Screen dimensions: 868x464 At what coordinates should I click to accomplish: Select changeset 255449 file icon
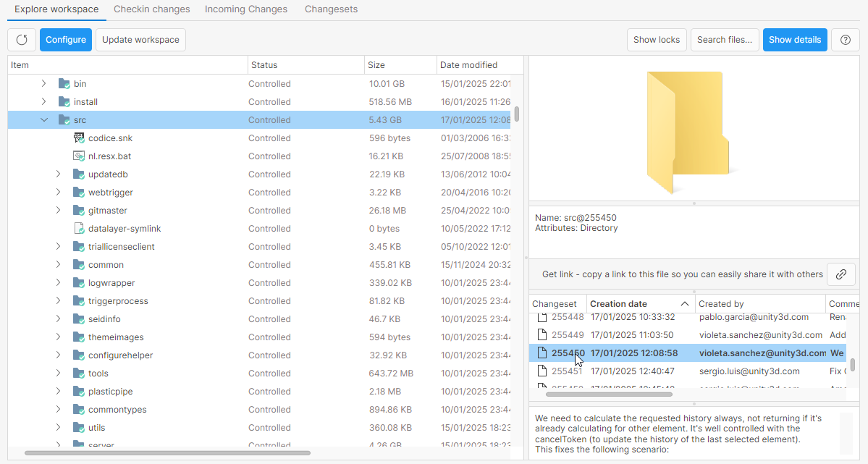pyautogui.click(x=540, y=335)
